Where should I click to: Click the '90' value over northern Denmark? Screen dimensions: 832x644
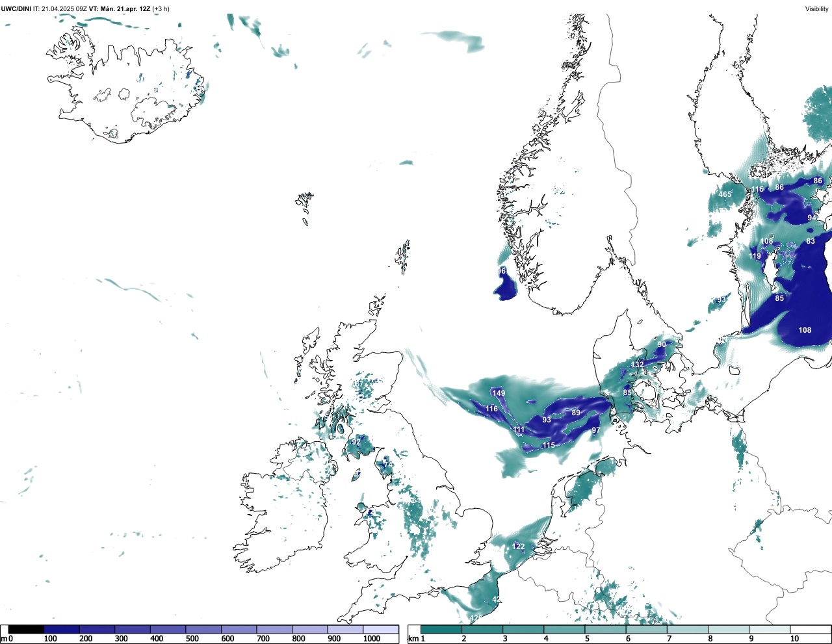(662, 344)
